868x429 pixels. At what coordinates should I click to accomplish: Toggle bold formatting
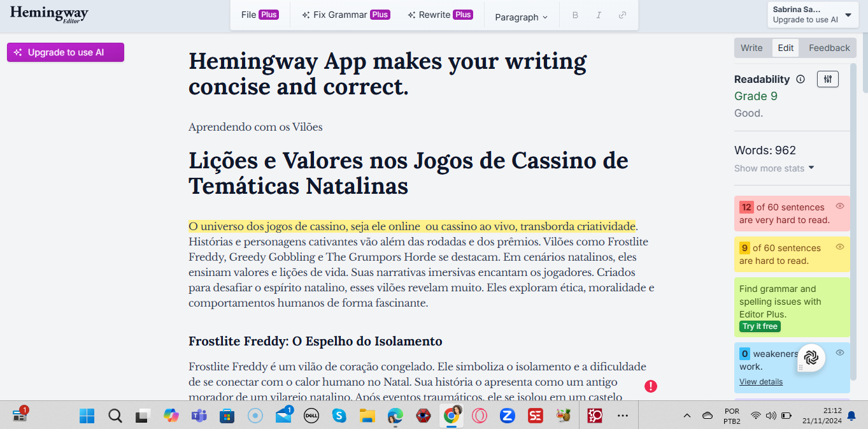coord(575,15)
